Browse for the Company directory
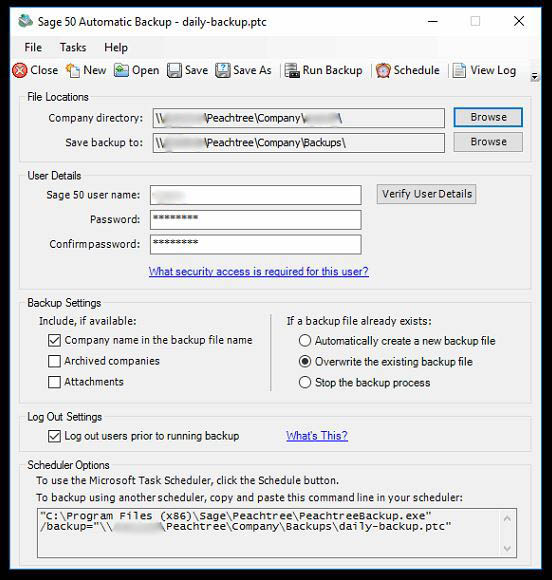 (488, 117)
